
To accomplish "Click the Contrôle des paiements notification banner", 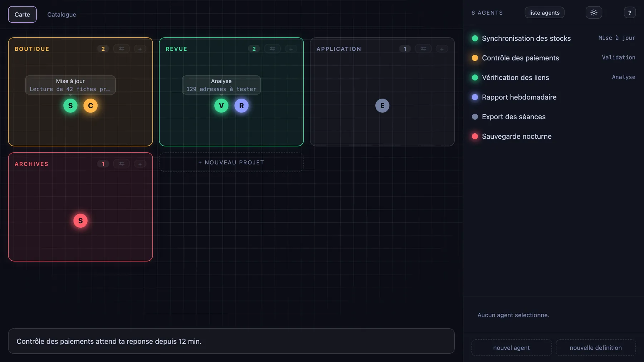I will [231, 341].
